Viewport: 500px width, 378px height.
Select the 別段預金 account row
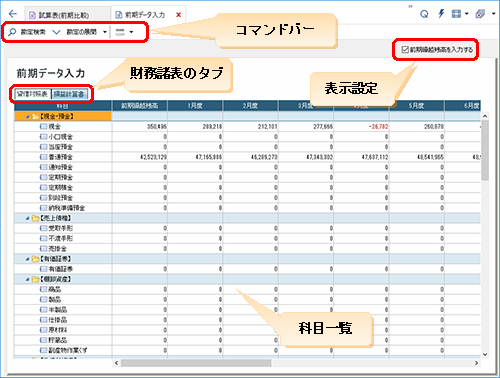[247, 198]
